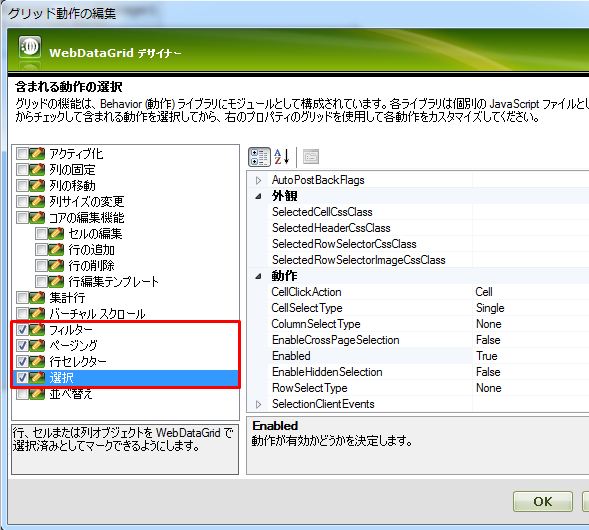Screen dimensions: 589x530
Task: Check the 行の削除 checkbox
Action: pos(41,265)
